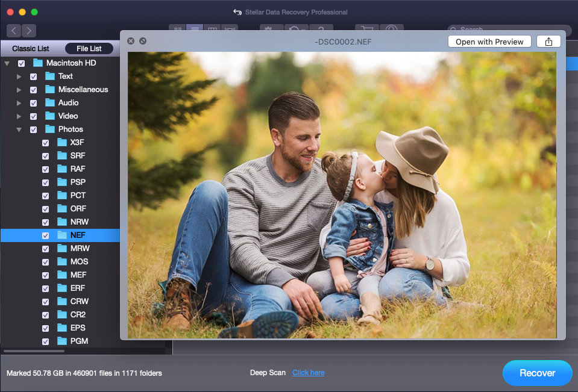The image size is (578, 392).
Task: Switch to the Classic List tab
Action: [31, 49]
